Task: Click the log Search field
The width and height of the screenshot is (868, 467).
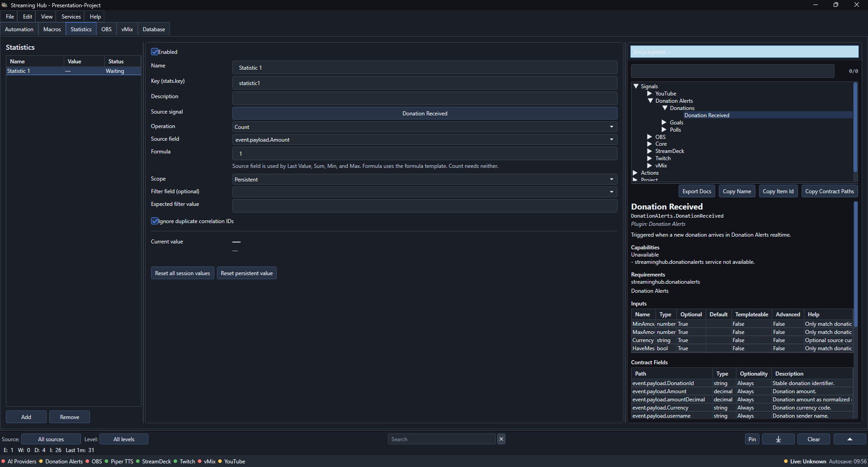Action: click(x=442, y=439)
